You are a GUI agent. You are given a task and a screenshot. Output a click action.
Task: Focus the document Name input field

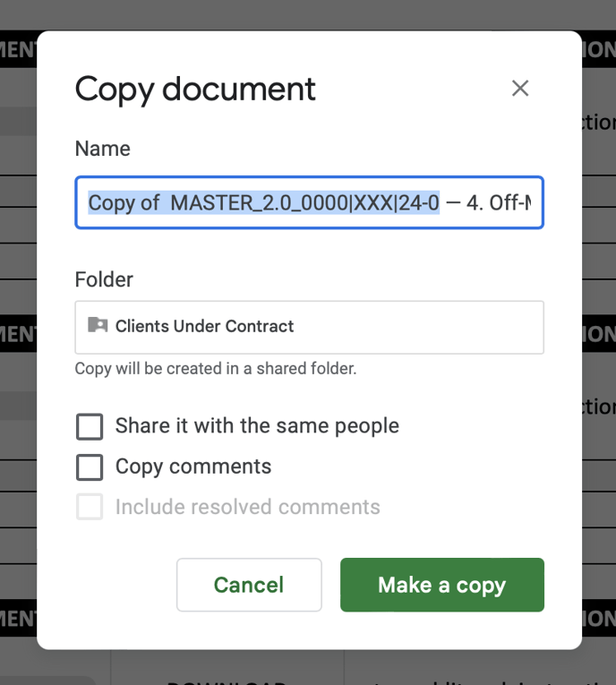[x=309, y=203]
